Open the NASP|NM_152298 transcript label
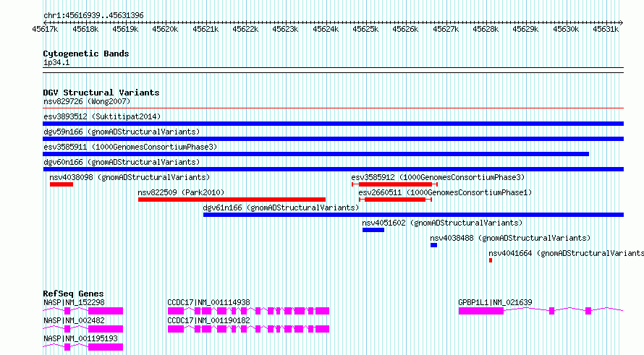Viewport: 644px width, 355px height. pos(74,302)
